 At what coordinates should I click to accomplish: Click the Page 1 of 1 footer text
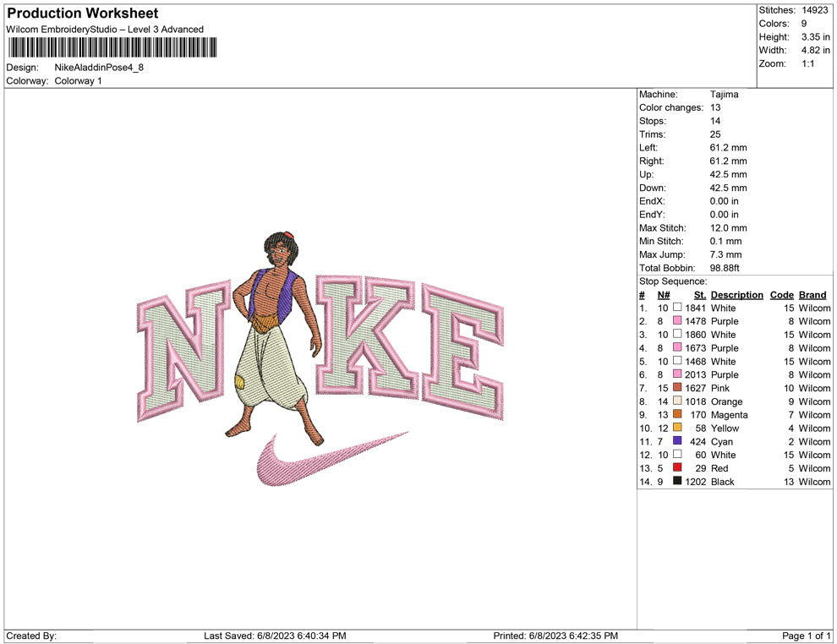click(806, 636)
